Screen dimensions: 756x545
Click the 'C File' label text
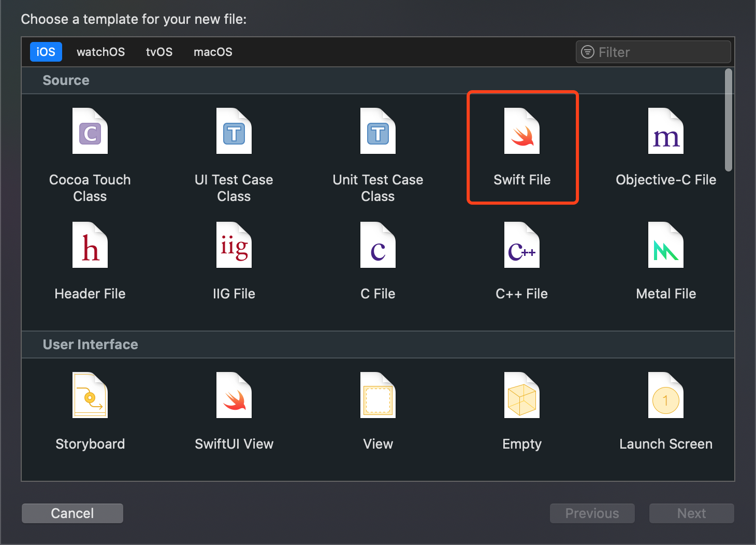point(378,294)
